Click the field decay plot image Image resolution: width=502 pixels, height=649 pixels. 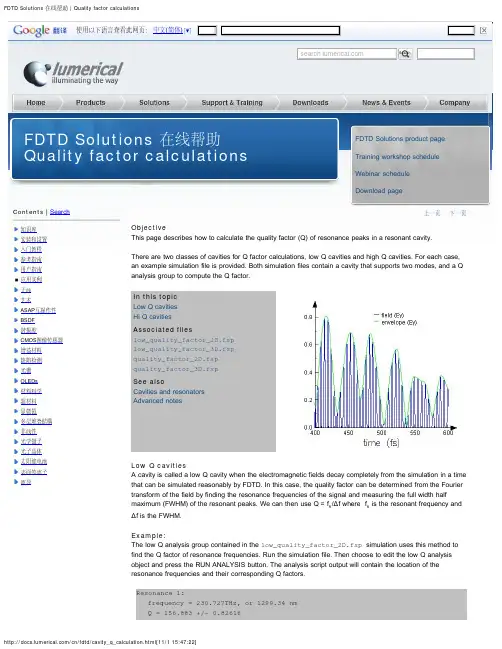tap(380, 375)
